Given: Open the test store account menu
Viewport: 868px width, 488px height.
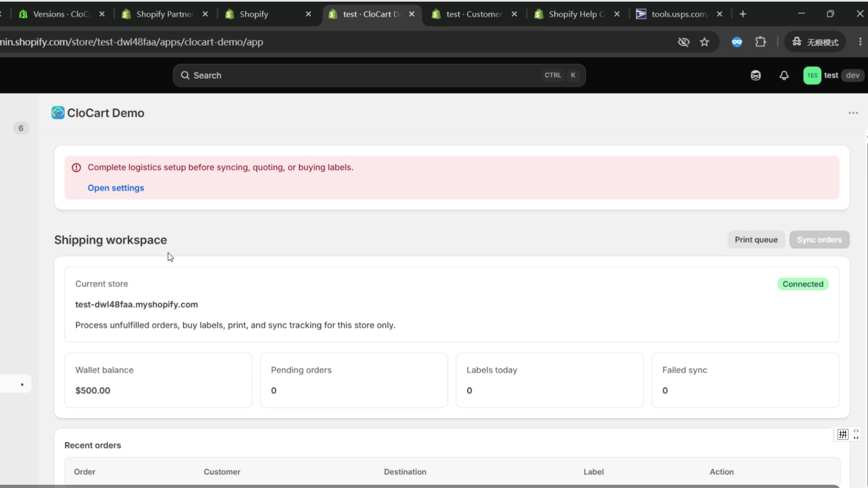Looking at the screenshot, I should 833,75.
